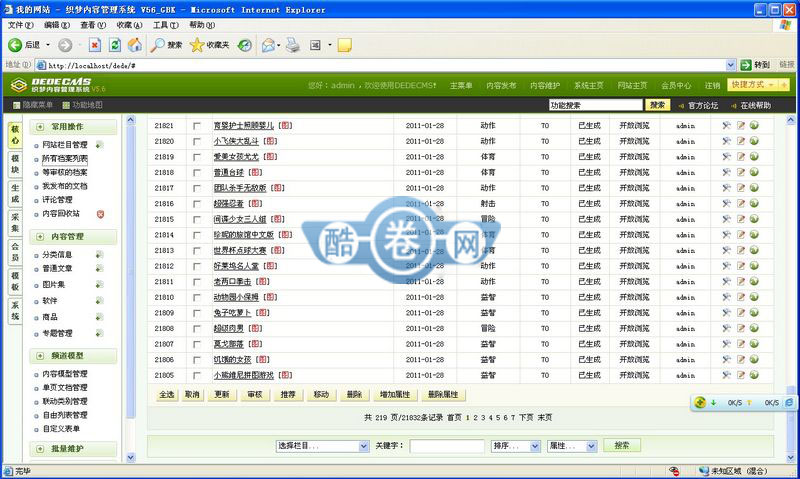Switch to the 生成 side tab
The height and width of the screenshot is (479, 800).
click(x=15, y=193)
